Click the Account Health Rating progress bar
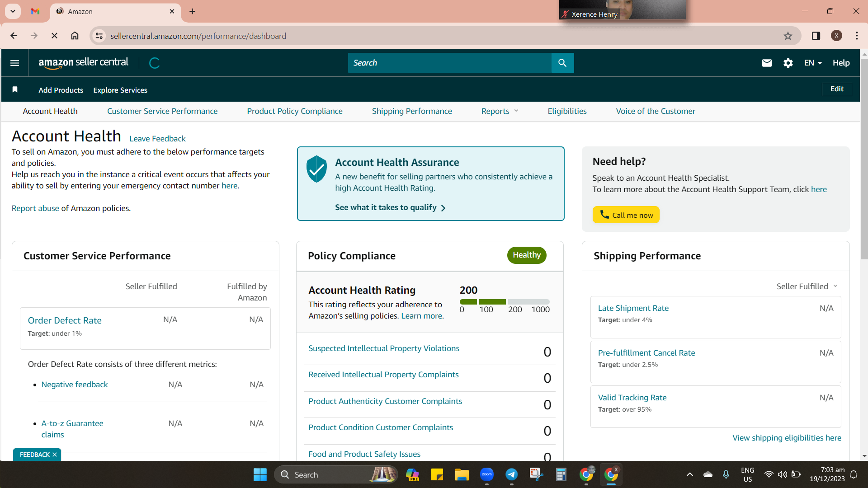Screen dimensions: 868x488 click(505, 302)
